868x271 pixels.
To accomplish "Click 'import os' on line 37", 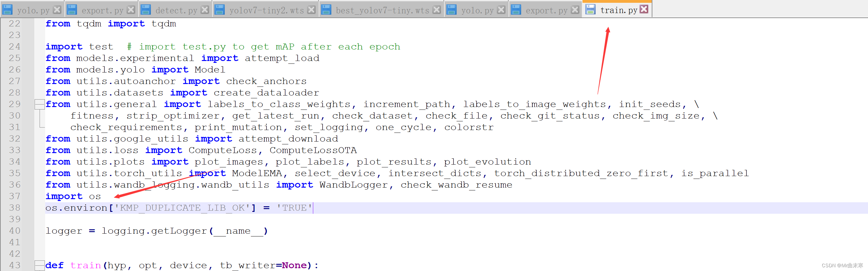I will (x=73, y=196).
